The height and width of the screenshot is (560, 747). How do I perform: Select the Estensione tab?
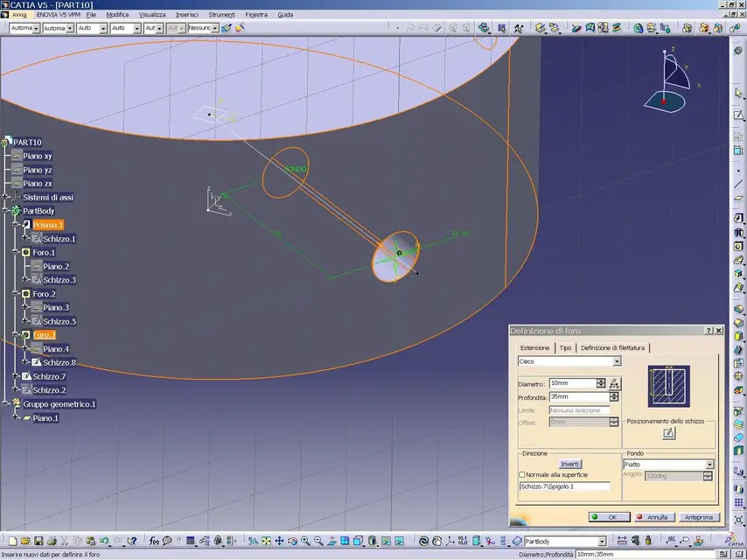click(534, 348)
